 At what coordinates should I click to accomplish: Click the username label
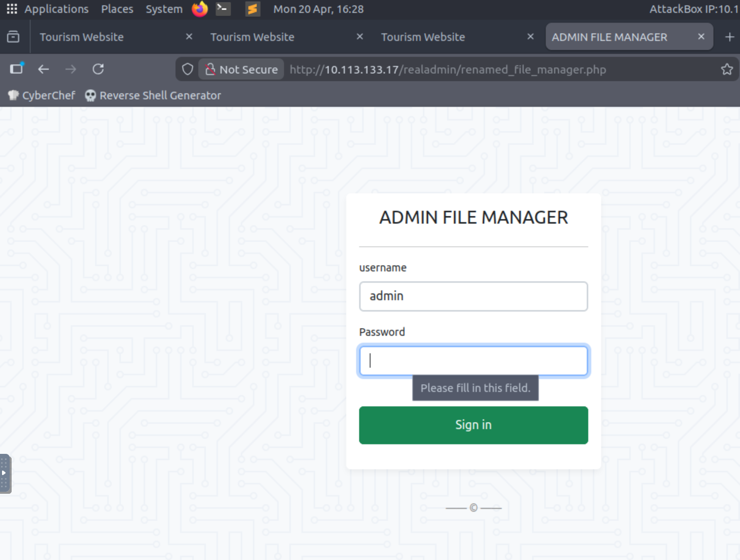click(383, 268)
